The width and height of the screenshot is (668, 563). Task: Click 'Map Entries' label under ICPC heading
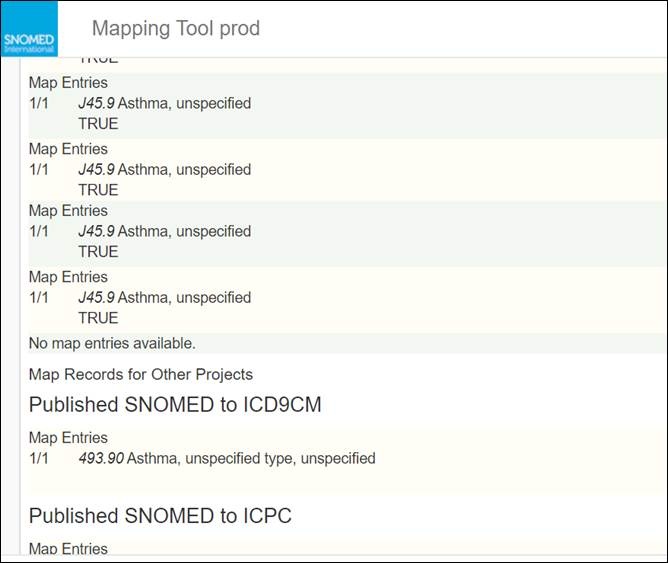pyautogui.click(x=68, y=549)
